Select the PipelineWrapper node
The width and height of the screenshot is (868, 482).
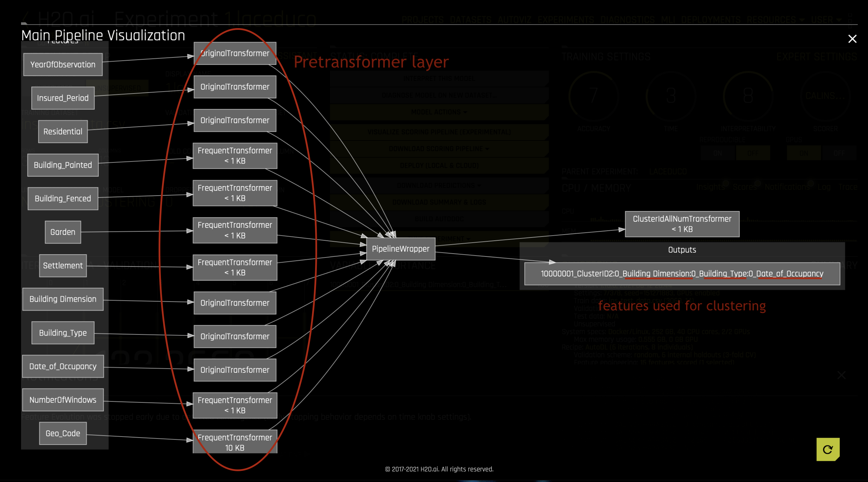coord(400,249)
